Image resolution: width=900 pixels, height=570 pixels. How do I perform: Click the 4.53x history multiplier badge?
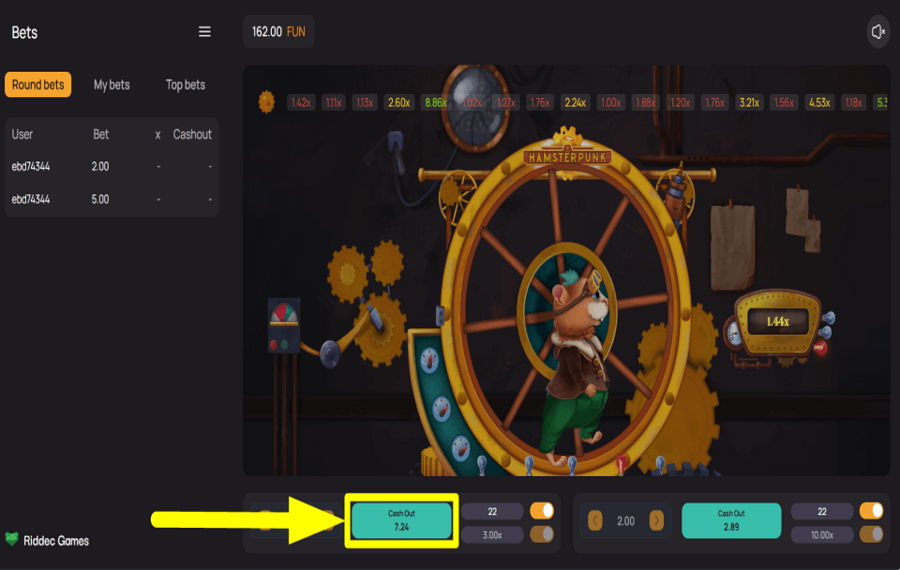click(x=819, y=102)
